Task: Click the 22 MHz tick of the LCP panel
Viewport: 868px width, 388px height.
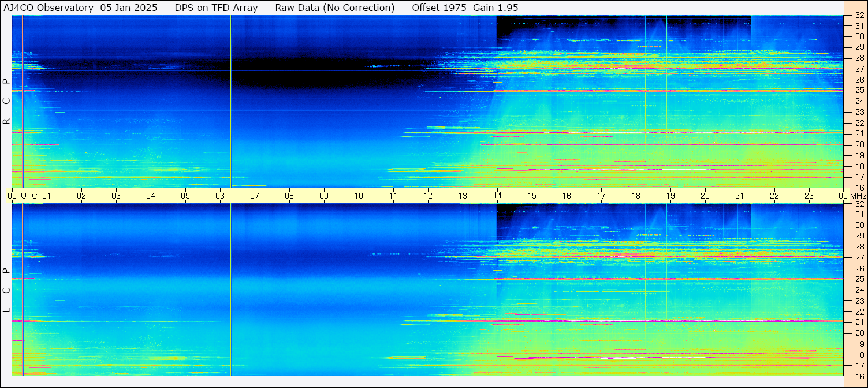Action: [x=859, y=312]
